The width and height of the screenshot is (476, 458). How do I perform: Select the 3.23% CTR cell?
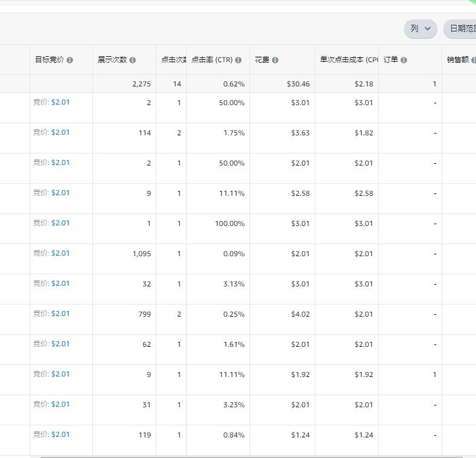[x=234, y=405]
